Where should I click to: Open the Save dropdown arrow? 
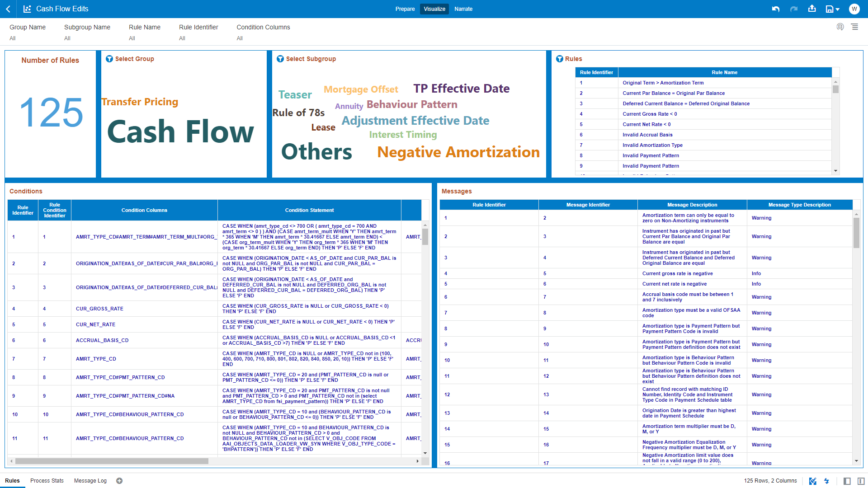click(838, 9)
